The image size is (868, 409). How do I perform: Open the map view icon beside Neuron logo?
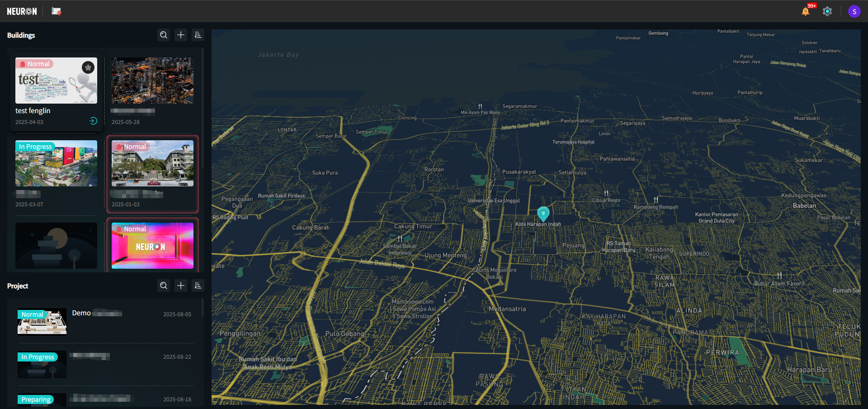pos(56,11)
